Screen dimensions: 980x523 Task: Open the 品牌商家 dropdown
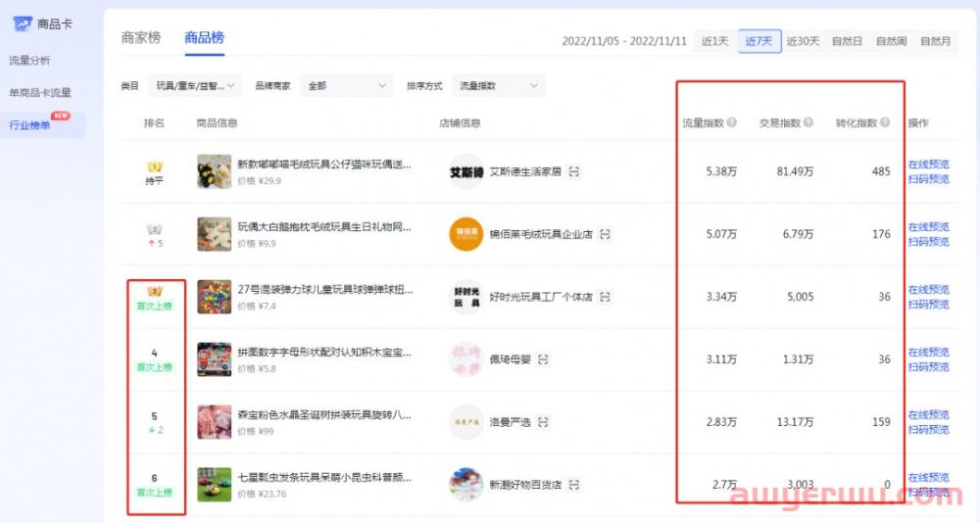click(347, 85)
